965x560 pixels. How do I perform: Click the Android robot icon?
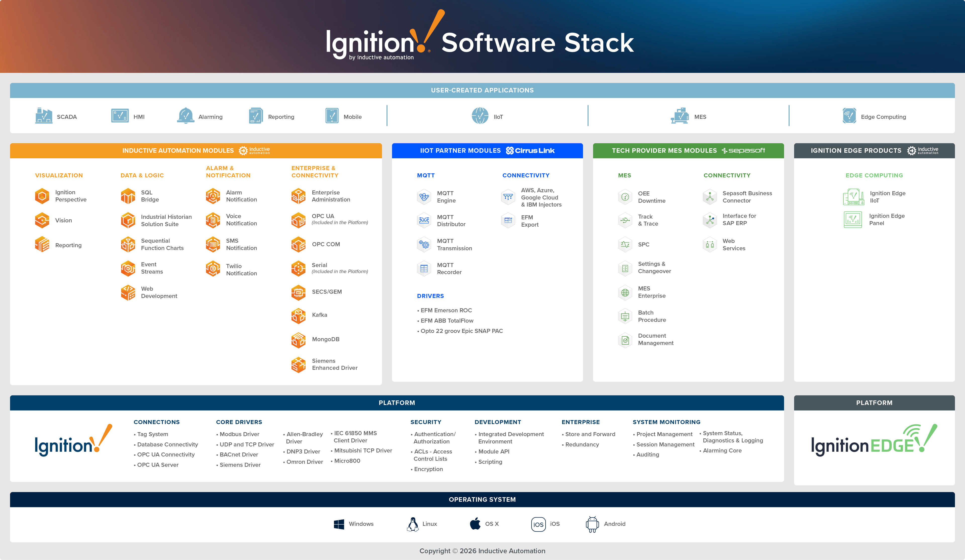[592, 524]
